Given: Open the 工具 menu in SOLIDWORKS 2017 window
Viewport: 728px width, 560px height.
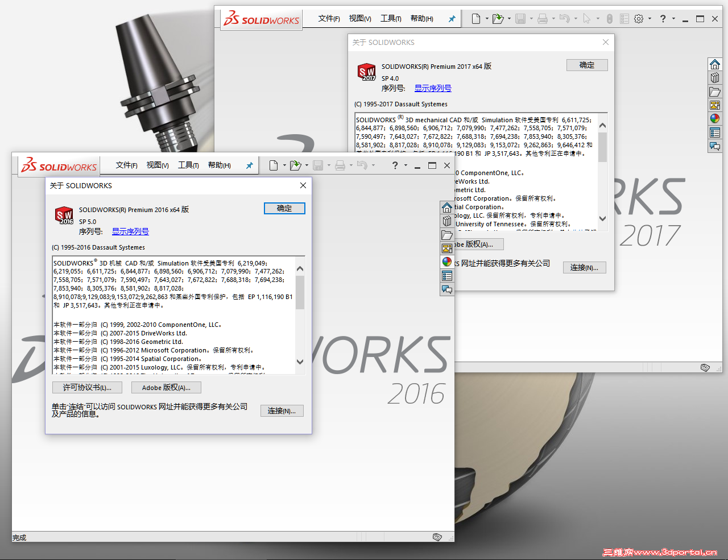Looking at the screenshot, I should point(391,19).
